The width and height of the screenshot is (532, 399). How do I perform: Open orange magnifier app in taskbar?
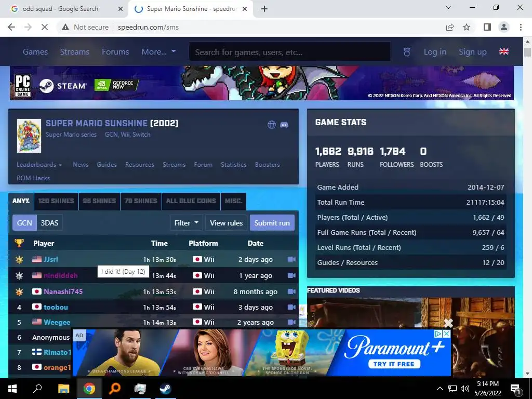(115, 389)
